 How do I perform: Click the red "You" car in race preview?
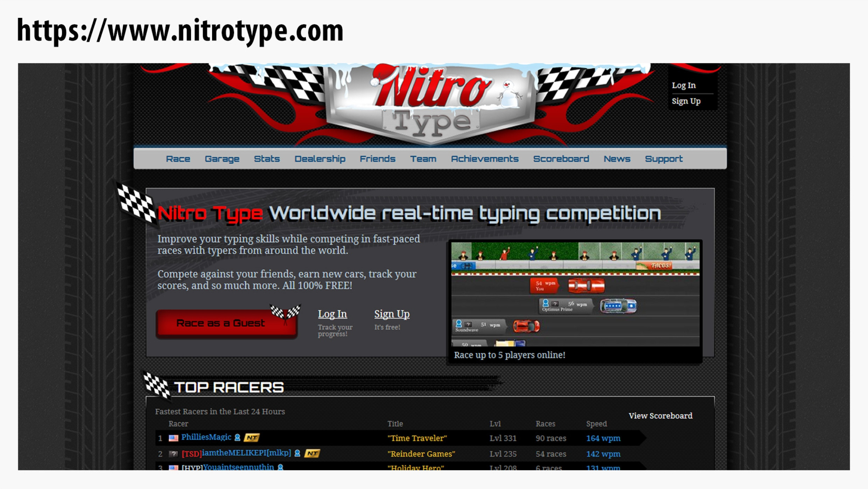[x=586, y=285]
